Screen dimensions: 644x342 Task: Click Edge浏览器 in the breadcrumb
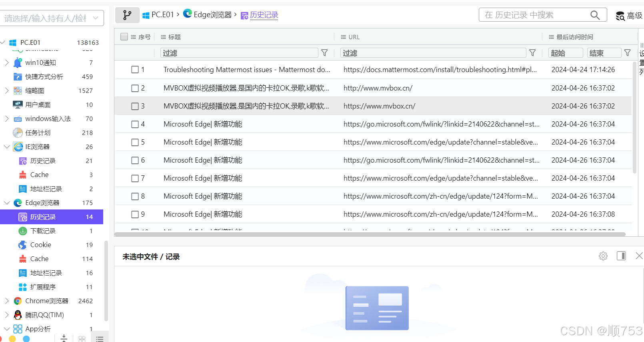(208, 14)
